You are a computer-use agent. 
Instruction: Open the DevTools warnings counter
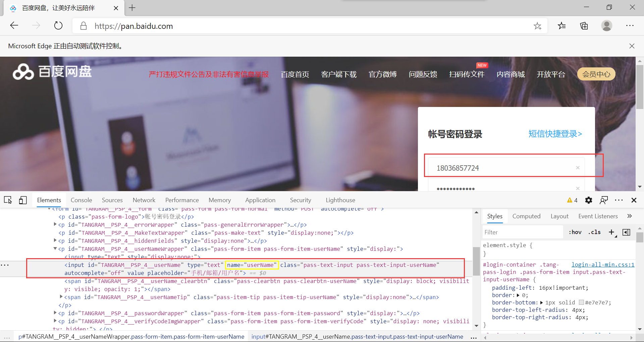[572, 200]
